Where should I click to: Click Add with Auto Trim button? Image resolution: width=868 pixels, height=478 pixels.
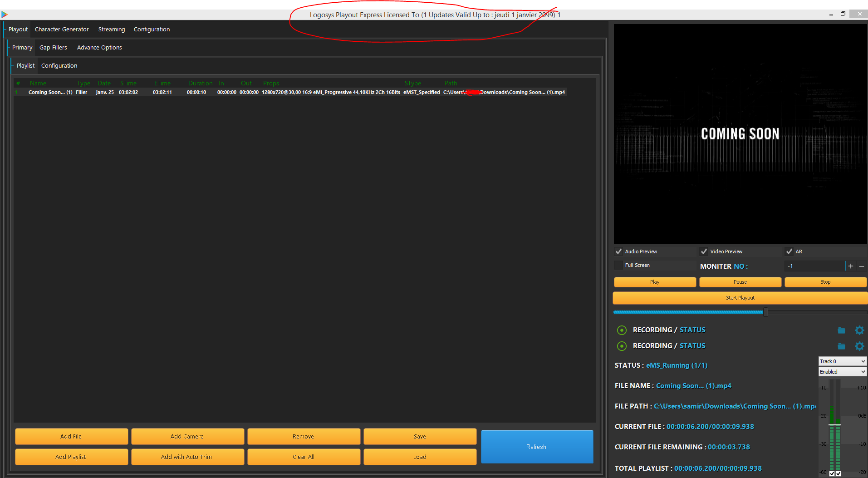[x=187, y=457]
